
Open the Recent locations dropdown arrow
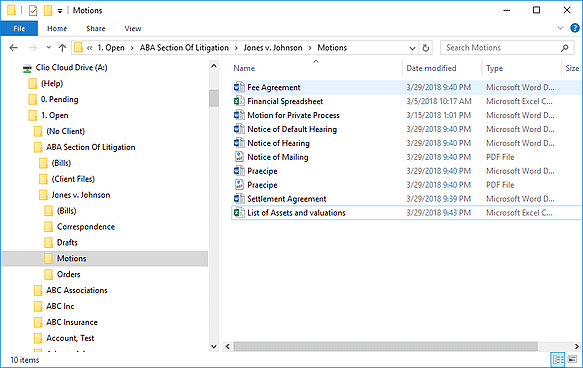tap(48, 48)
